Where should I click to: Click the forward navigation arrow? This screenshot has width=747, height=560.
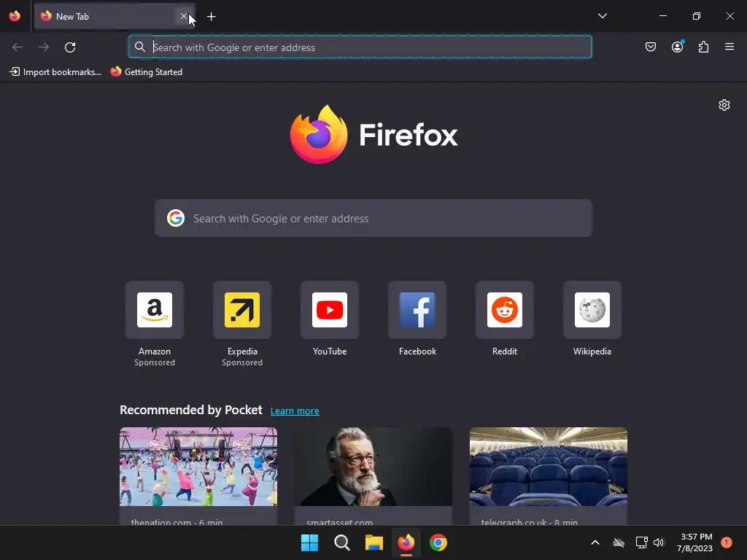click(x=44, y=47)
